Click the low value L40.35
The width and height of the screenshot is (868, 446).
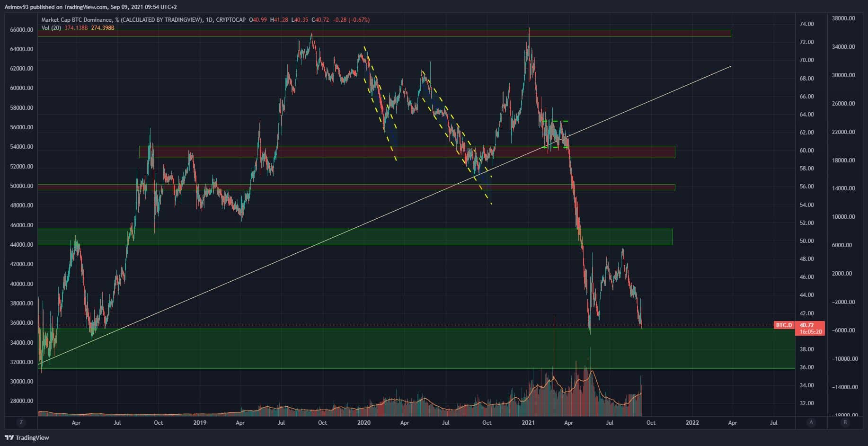tap(300, 20)
